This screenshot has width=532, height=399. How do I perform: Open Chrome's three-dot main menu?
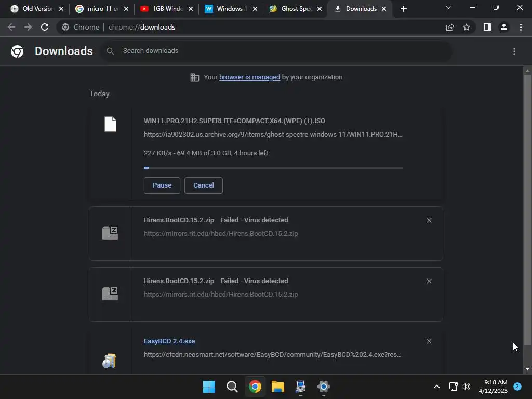tap(521, 27)
